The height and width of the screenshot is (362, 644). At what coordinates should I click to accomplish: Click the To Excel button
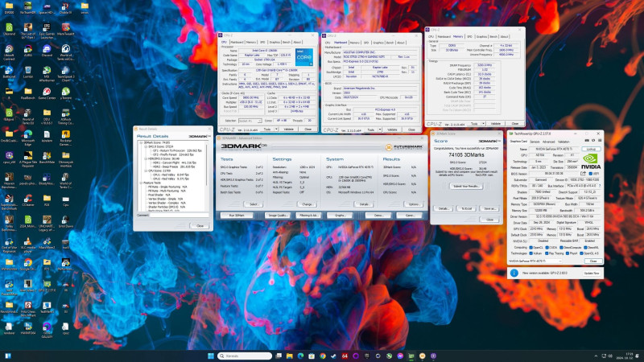tap(466, 208)
